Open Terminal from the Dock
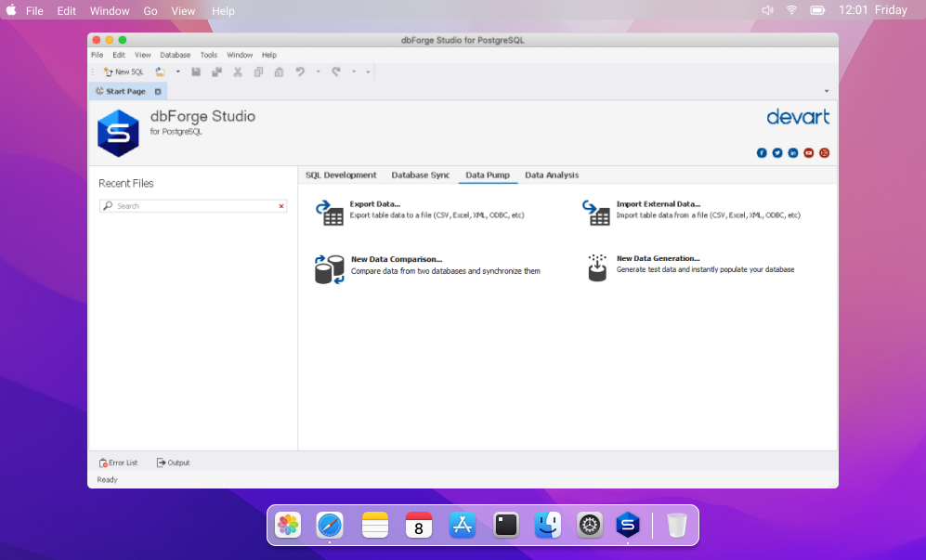 (506, 525)
